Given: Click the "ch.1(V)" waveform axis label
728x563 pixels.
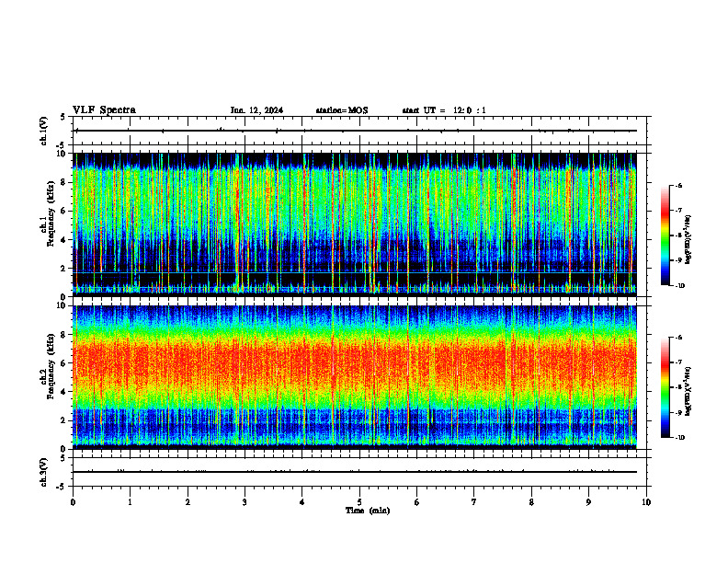Looking at the screenshot, I should click(44, 131).
